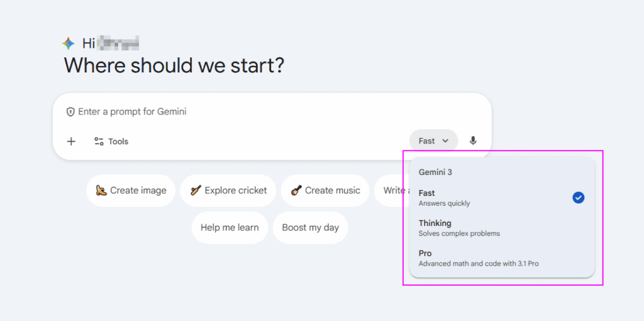The width and height of the screenshot is (644, 321).
Task: Click the Boost my day chip
Action: (x=310, y=227)
